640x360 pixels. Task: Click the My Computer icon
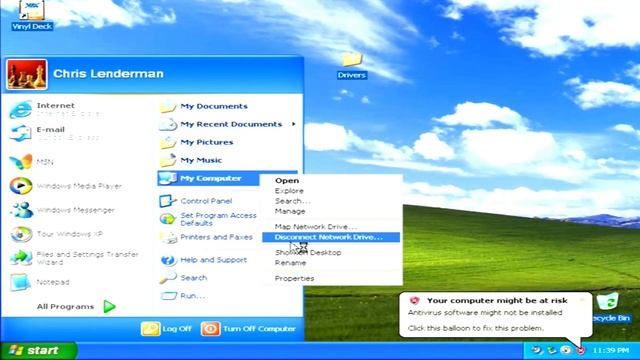click(168, 178)
